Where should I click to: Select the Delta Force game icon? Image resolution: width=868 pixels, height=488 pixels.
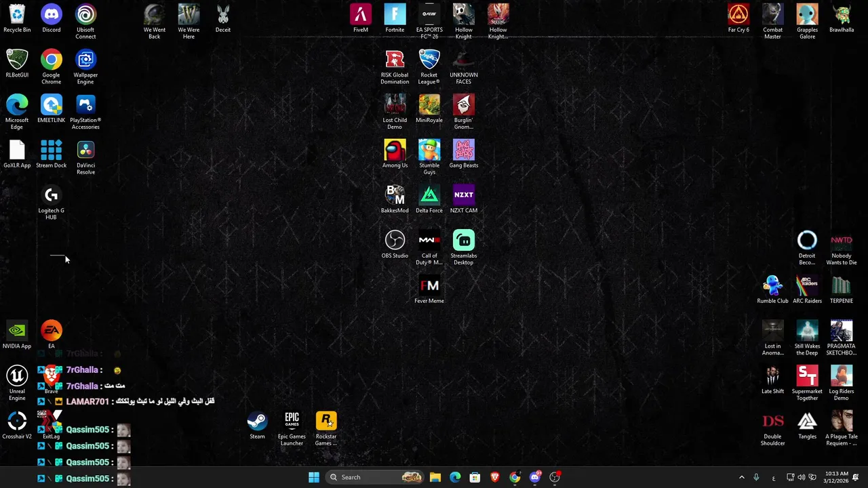[x=429, y=200]
